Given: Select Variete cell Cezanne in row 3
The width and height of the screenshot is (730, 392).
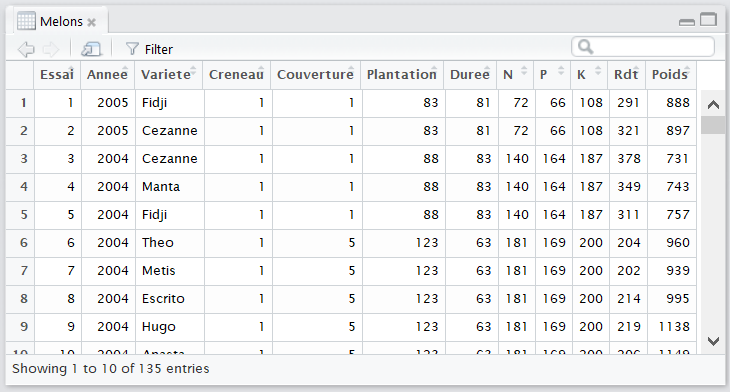Looking at the screenshot, I should click(x=170, y=159).
